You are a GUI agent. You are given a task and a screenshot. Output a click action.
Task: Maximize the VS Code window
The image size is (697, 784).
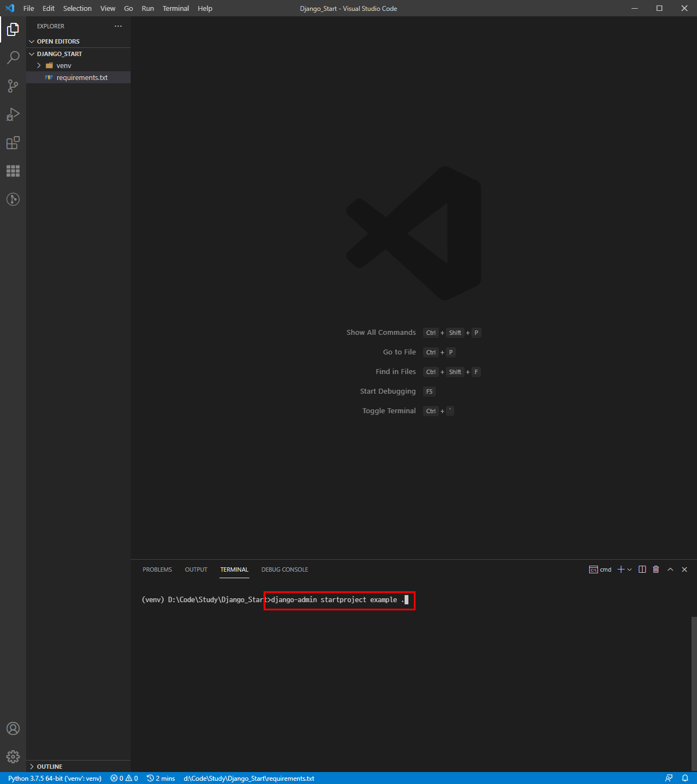pyautogui.click(x=659, y=8)
